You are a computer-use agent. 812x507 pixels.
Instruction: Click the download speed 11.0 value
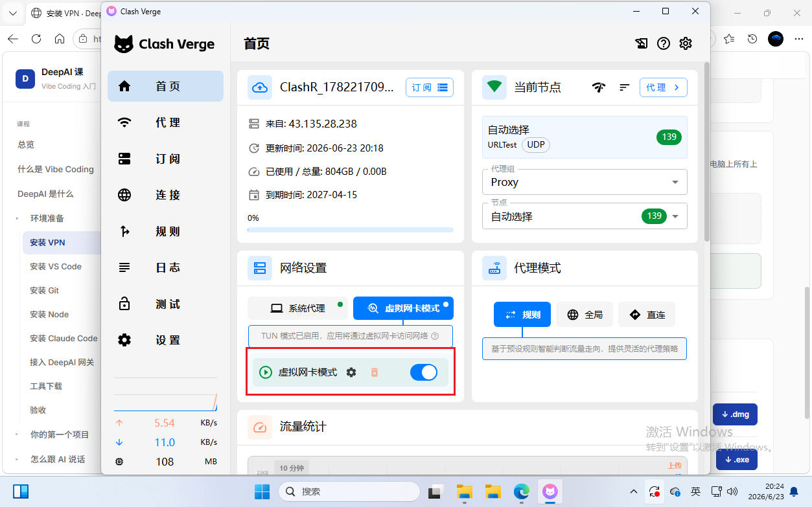pos(165,443)
